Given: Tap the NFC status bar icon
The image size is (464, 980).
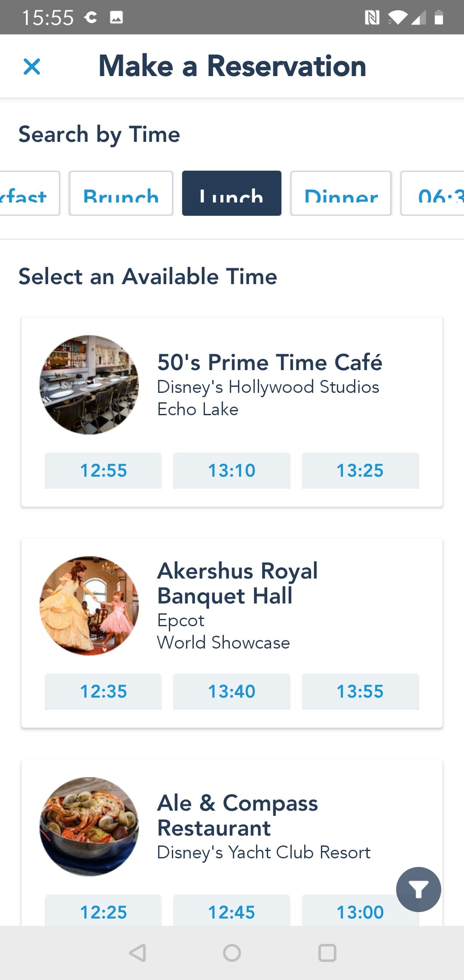Looking at the screenshot, I should coord(372,18).
